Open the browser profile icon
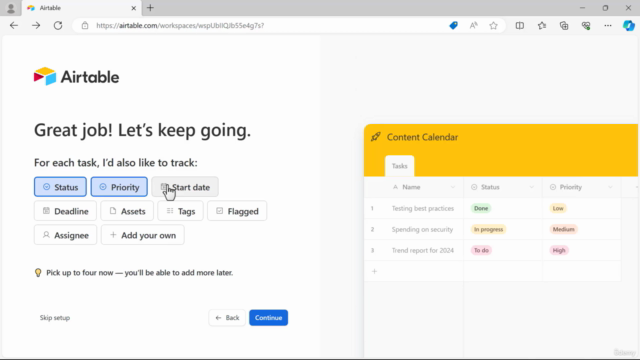Viewport: 640px width, 360px height. tap(11, 8)
